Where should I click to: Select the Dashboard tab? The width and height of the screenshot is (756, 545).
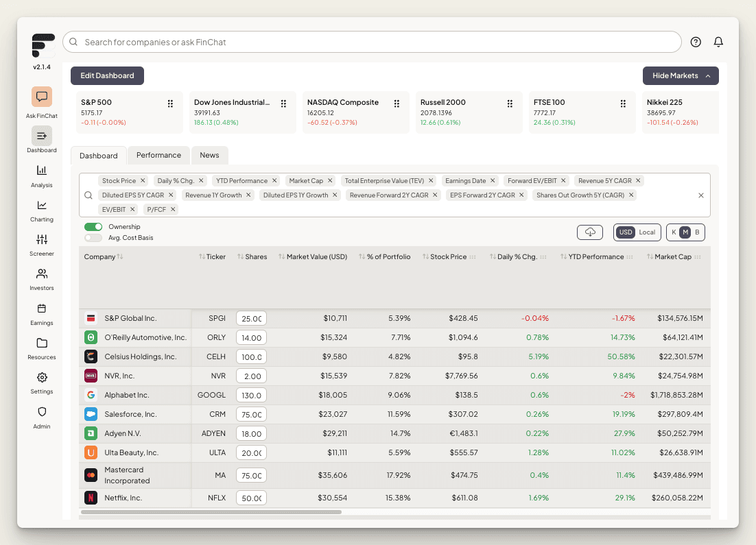(98, 156)
